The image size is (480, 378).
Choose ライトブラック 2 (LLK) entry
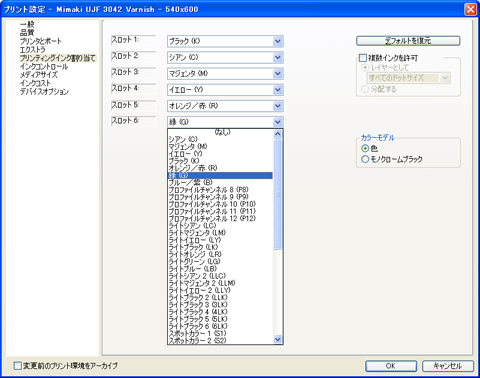pyautogui.click(x=220, y=298)
